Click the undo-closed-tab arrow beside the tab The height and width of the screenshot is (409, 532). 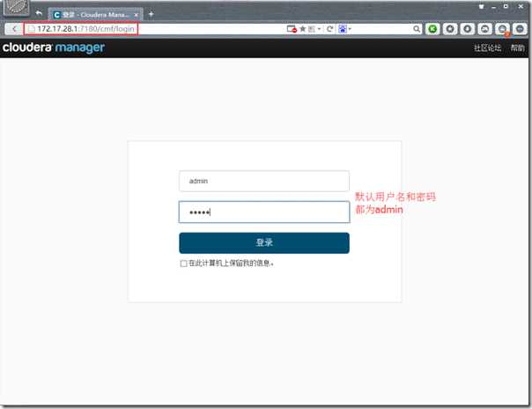(x=39, y=13)
